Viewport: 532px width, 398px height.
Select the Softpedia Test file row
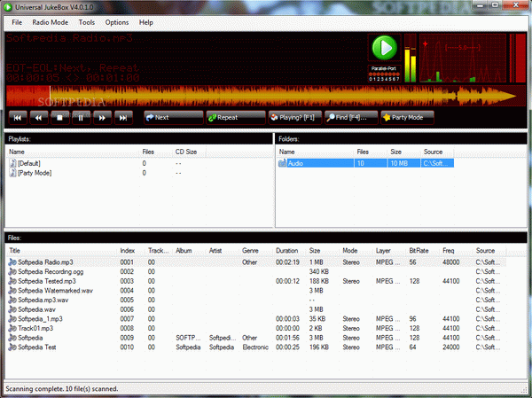click(256, 347)
